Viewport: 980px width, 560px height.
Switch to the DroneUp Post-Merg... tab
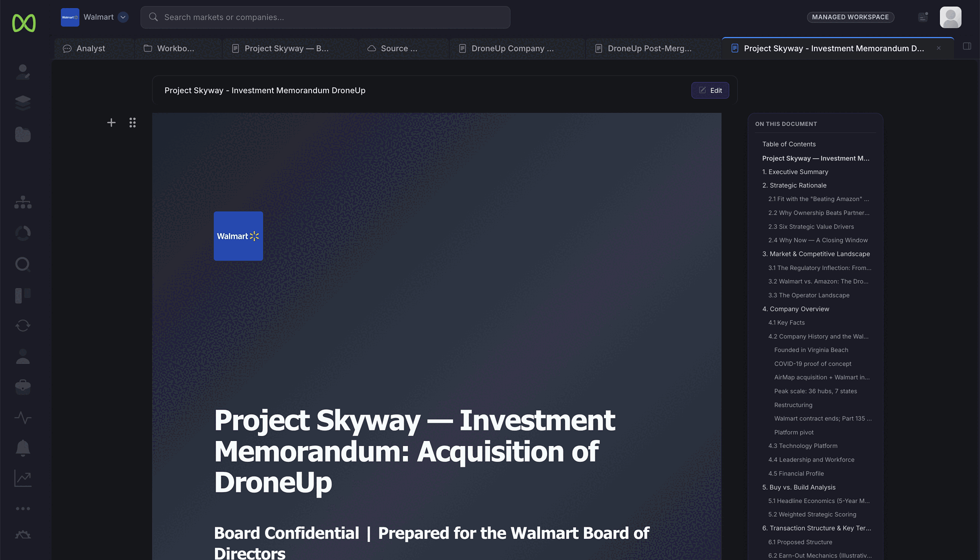[x=653, y=48]
